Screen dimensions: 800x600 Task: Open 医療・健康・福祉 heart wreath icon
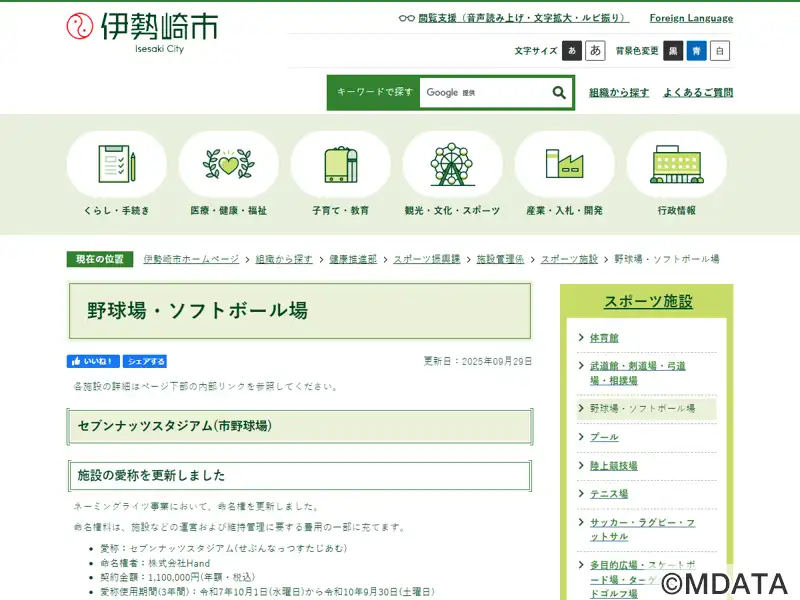point(229,164)
